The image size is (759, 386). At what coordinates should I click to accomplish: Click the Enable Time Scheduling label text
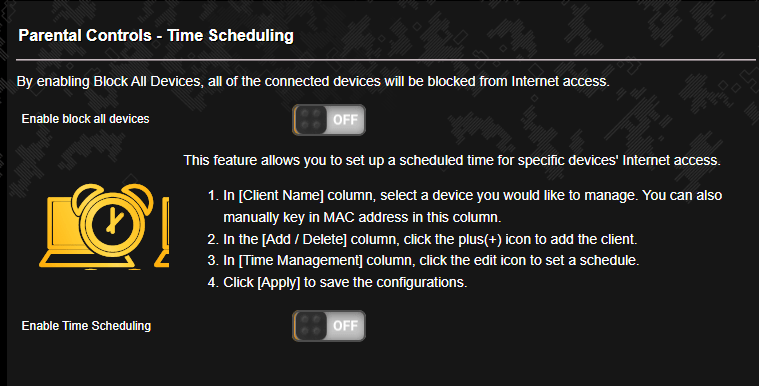(86, 325)
